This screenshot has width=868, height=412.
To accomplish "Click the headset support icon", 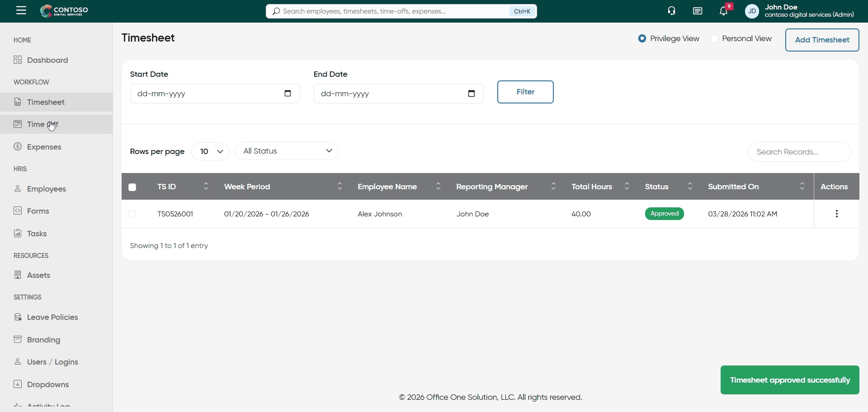I will point(671,11).
